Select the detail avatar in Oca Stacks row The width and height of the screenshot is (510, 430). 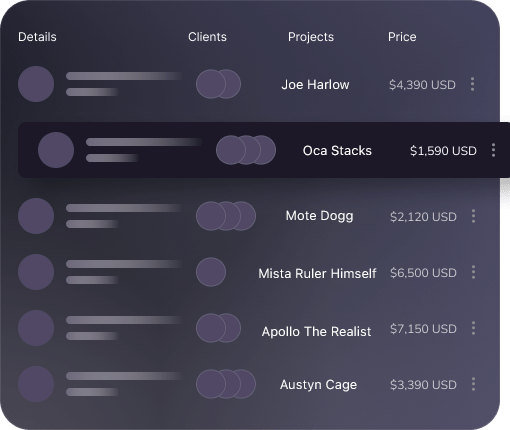(56, 150)
